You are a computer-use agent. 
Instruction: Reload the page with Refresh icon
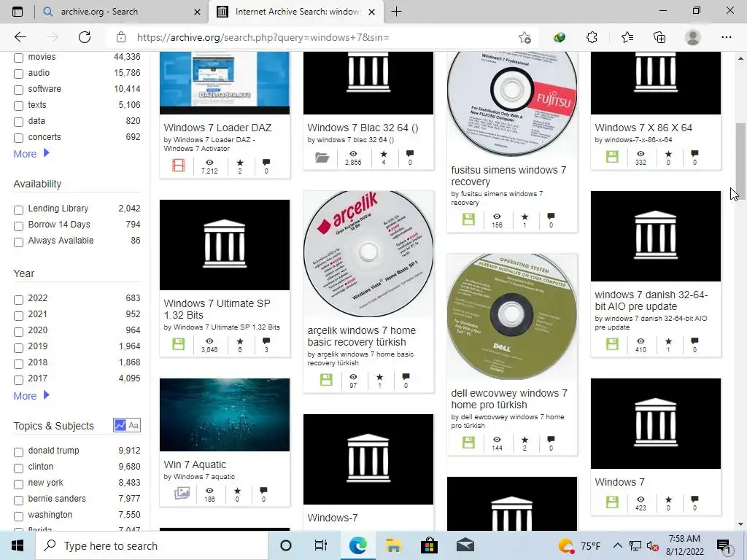[x=85, y=37]
